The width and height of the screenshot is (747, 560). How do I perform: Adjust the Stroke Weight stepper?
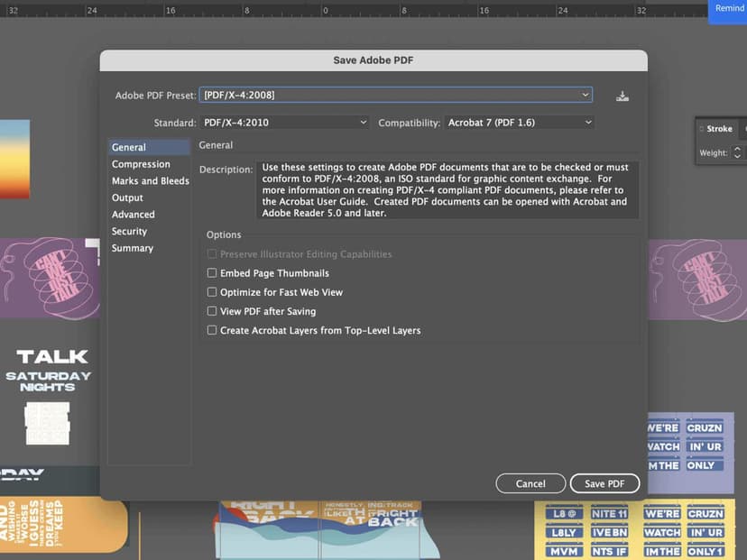737,153
